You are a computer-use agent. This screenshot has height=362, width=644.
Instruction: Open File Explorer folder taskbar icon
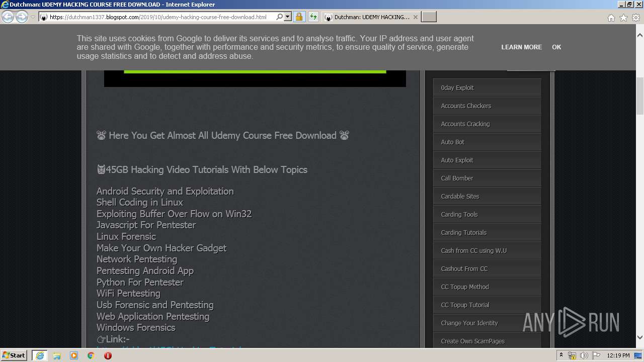tap(57, 355)
